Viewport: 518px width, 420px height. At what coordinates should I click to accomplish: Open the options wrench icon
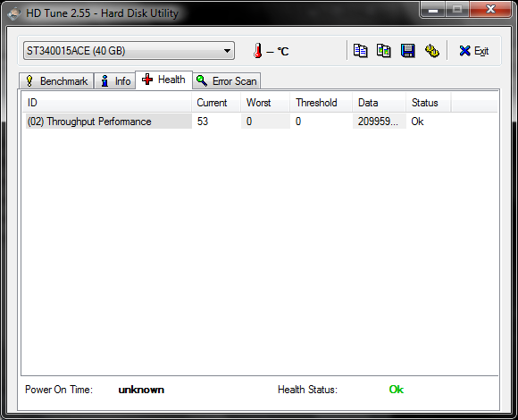coord(431,51)
